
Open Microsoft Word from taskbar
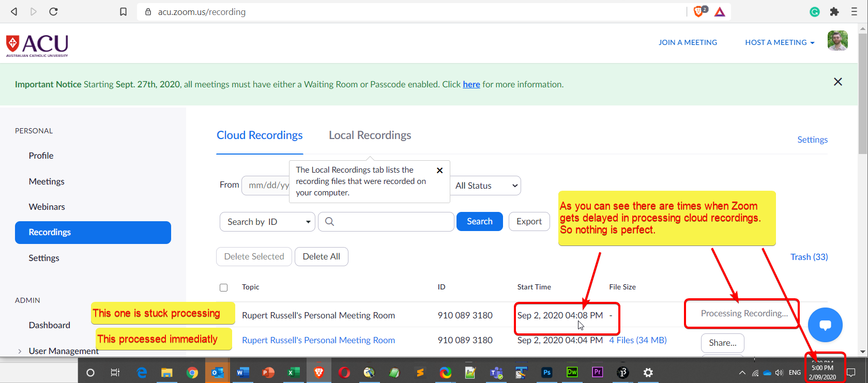click(243, 372)
